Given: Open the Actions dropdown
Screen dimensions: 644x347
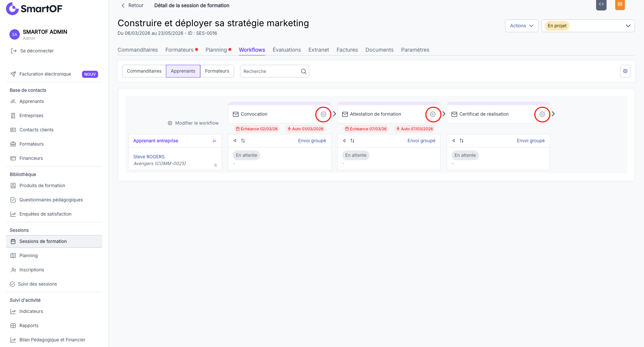Looking at the screenshot, I should click(x=522, y=26).
